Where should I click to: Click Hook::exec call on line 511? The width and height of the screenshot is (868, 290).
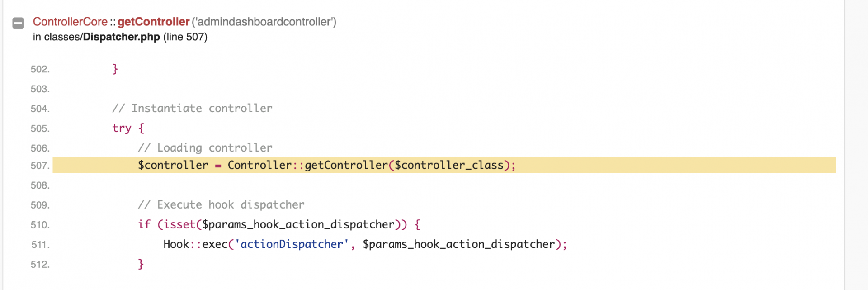tap(195, 244)
